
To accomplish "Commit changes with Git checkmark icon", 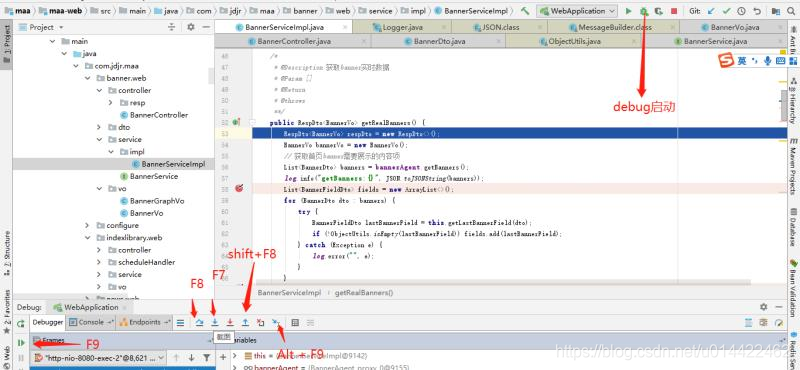I will point(727,11).
